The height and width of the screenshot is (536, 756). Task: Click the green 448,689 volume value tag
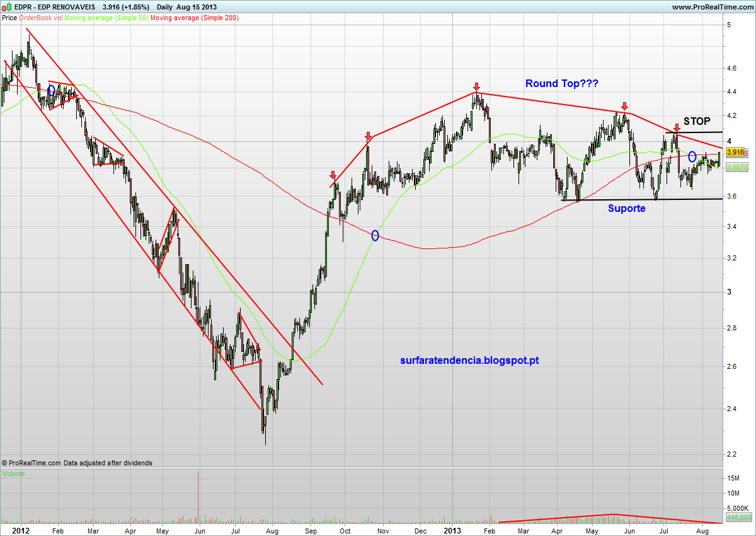pyautogui.click(x=738, y=517)
